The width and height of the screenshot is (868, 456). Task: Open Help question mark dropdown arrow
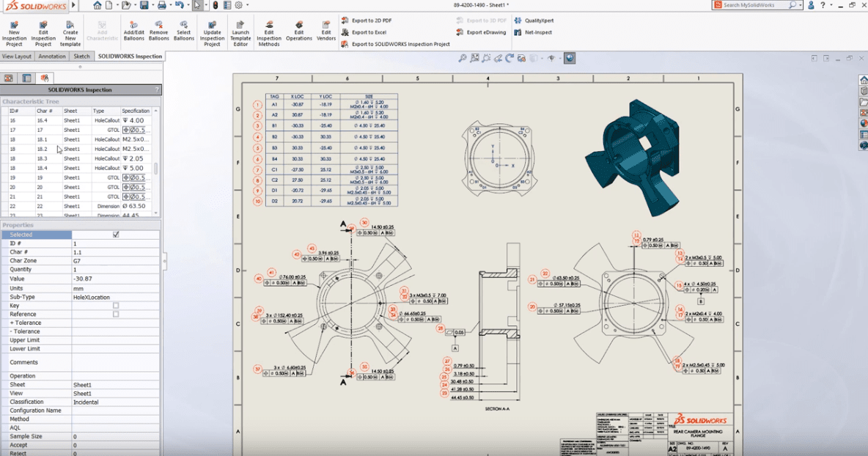(831, 5)
